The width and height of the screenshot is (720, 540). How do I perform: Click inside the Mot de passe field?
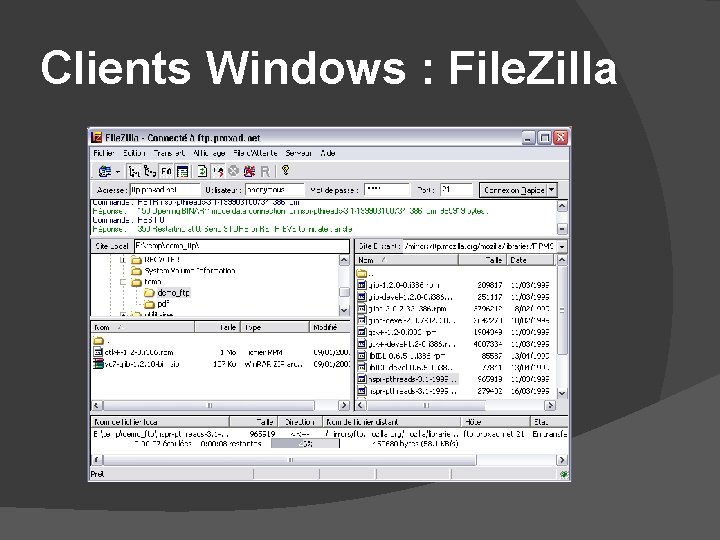(387, 190)
